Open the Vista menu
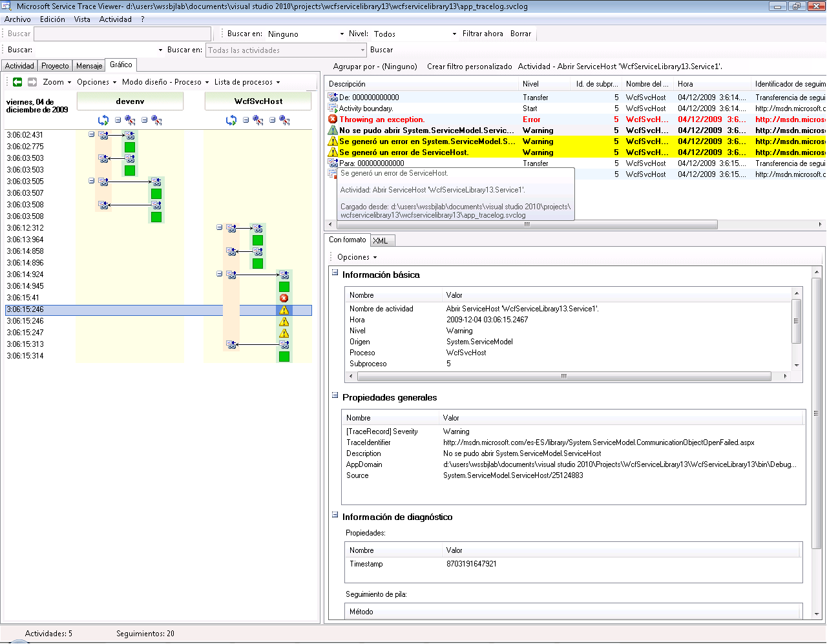 coord(82,19)
